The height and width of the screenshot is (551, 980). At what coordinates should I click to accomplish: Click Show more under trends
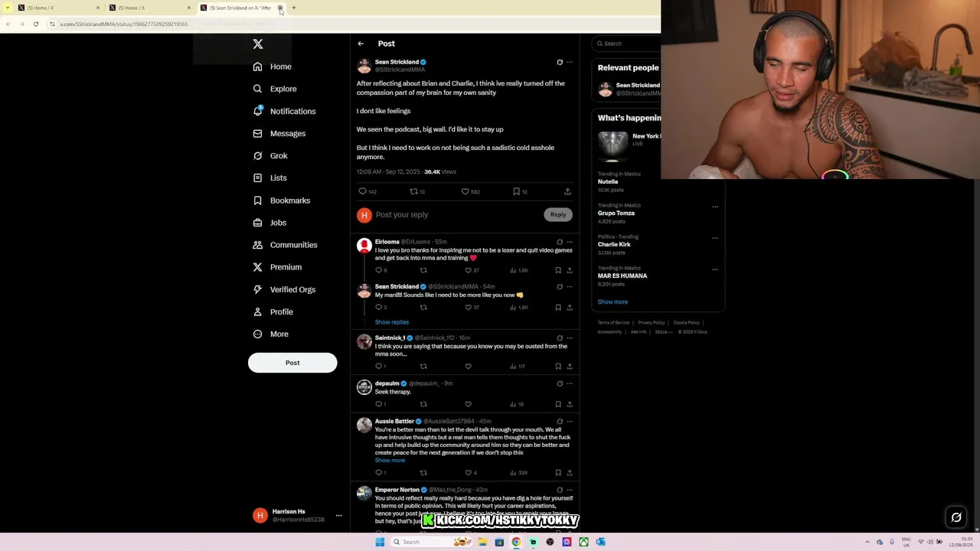[612, 302]
